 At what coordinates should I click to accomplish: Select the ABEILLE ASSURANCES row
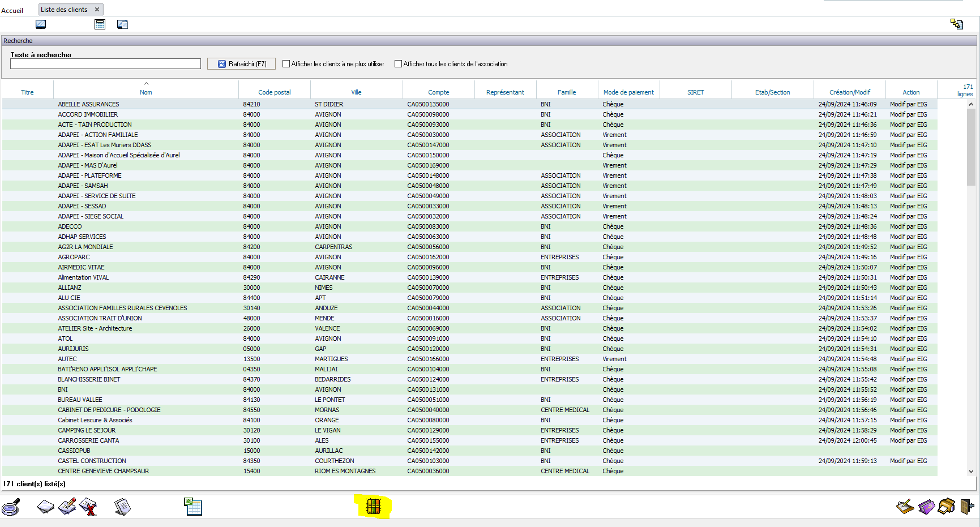coord(469,104)
